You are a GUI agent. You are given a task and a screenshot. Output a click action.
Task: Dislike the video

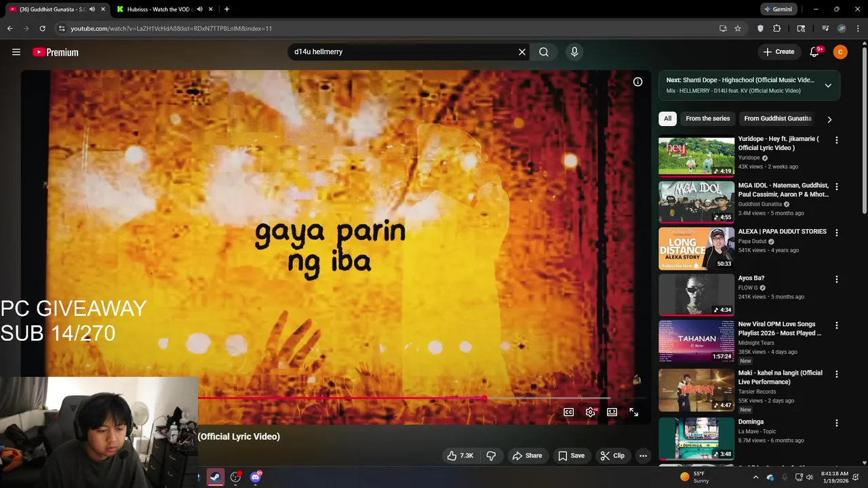[491, 455]
